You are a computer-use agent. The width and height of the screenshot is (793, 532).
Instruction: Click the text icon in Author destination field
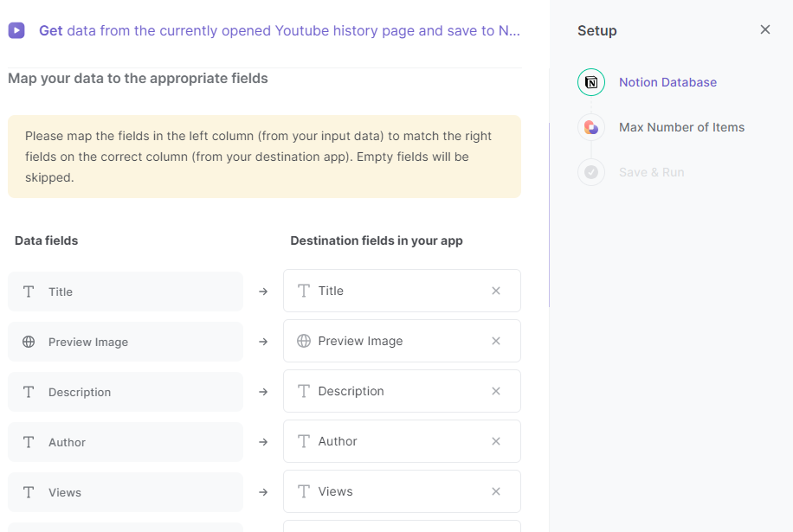(x=304, y=441)
